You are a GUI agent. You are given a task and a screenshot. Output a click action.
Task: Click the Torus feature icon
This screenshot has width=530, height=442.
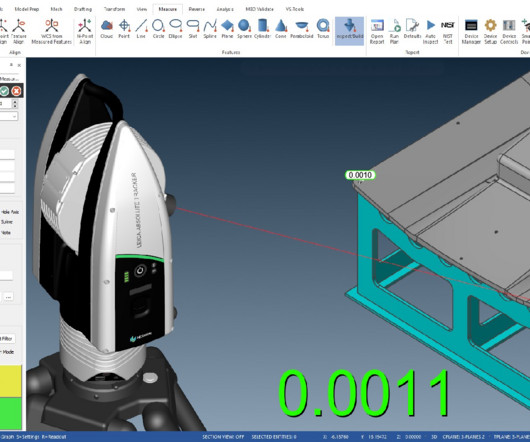[x=323, y=29]
